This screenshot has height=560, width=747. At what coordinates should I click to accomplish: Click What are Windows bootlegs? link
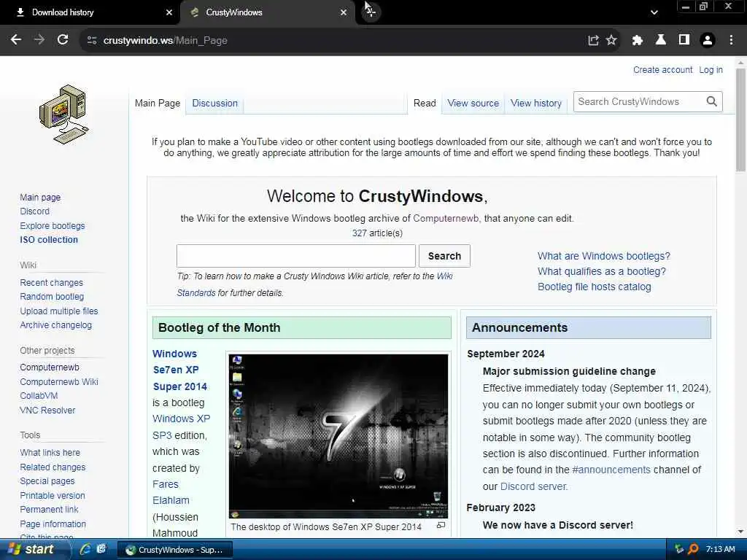(603, 256)
